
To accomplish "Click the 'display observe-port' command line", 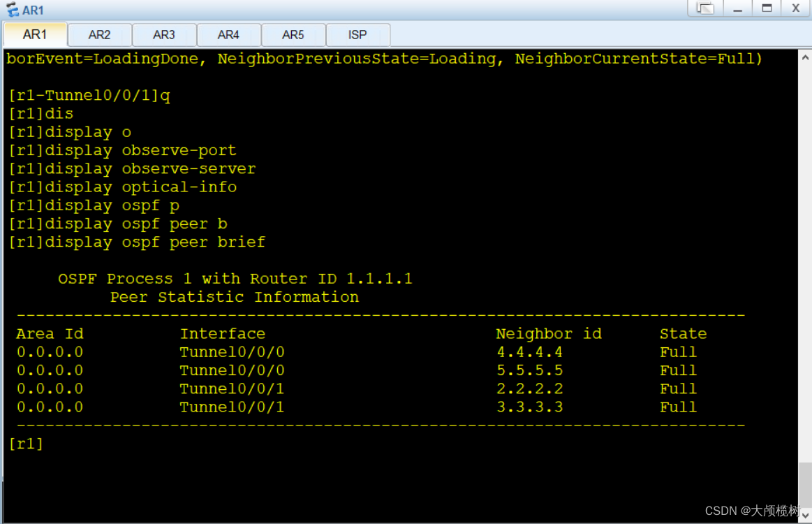I will click(x=123, y=150).
